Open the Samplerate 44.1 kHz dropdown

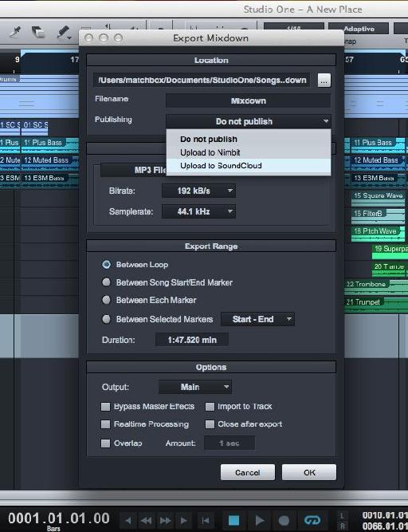(x=198, y=211)
